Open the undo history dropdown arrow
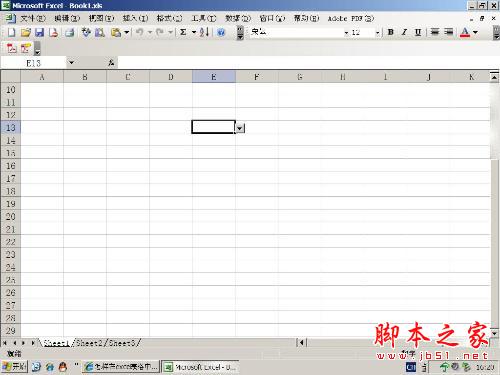This screenshot has height=375, width=500. [x=150, y=32]
